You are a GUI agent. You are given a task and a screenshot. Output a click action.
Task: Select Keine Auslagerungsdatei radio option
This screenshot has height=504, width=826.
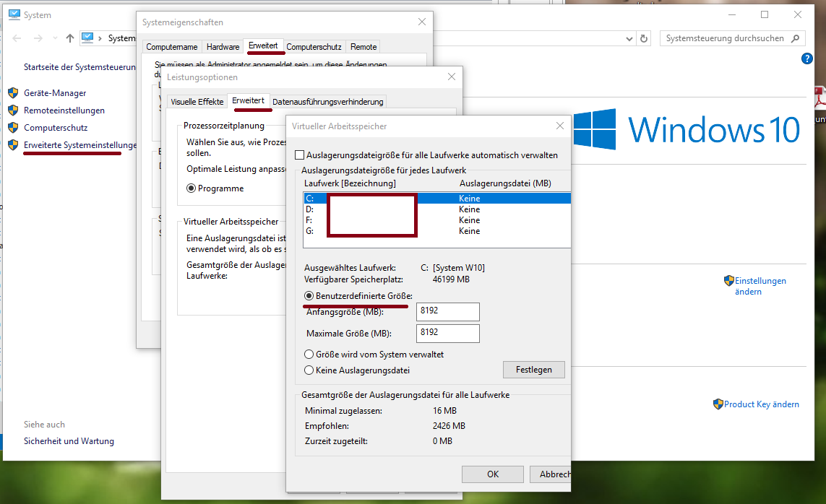click(309, 370)
